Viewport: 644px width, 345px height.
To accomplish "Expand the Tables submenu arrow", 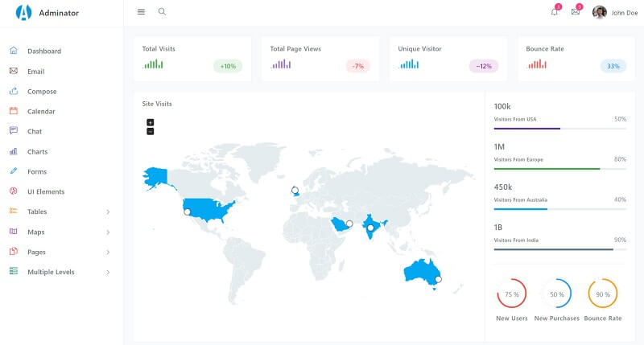I will pos(108,212).
